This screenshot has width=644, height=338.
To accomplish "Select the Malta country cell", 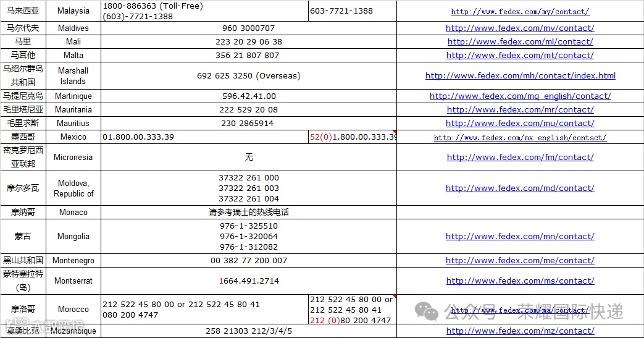I will (x=73, y=55).
